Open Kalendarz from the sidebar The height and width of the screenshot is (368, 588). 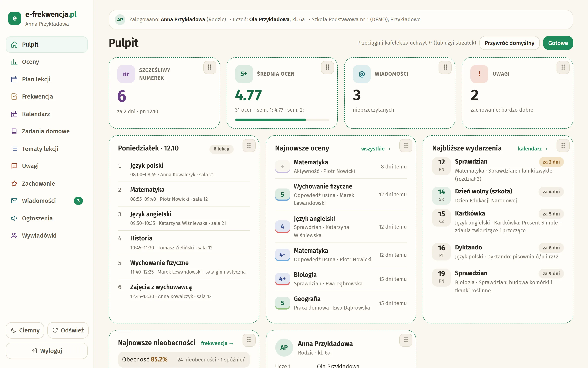click(x=47, y=114)
